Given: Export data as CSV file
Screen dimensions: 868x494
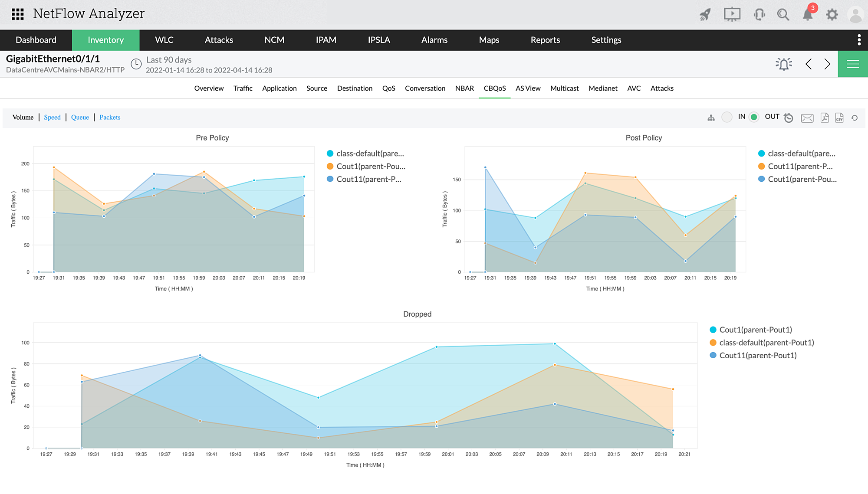Looking at the screenshot, I should 839,118.
